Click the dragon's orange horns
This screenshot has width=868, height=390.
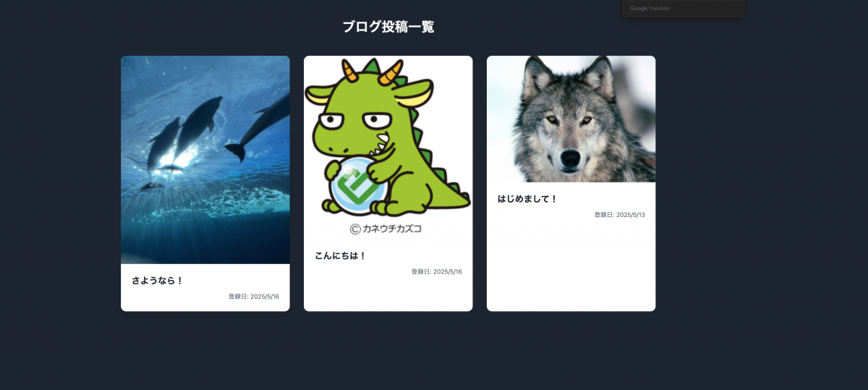(372, 70)
